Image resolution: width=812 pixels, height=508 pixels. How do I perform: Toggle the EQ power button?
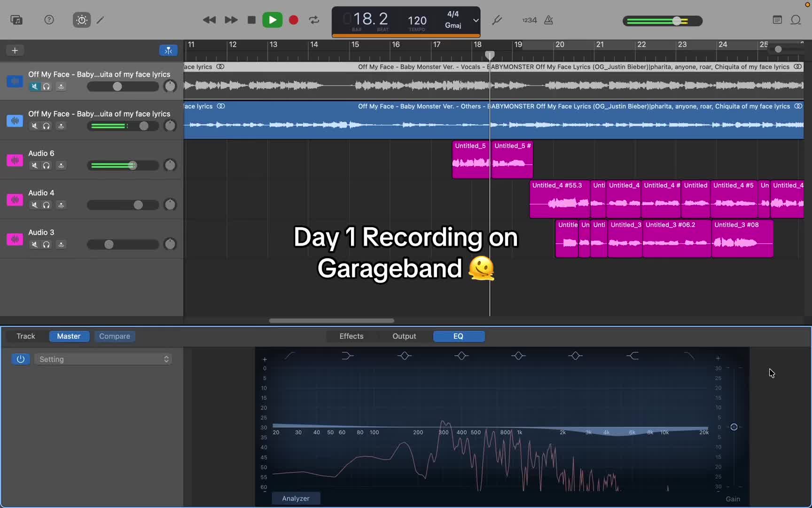[21, 359]
